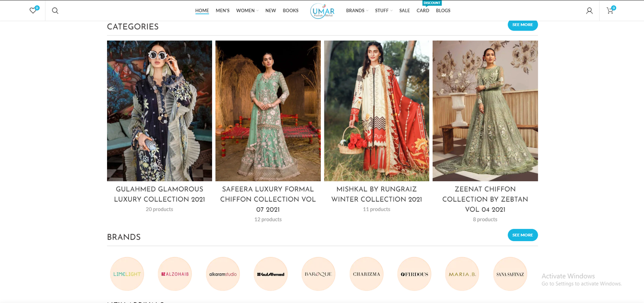The image size is (644, 303).
Task: Click the '20 products' count text
Action: point(159,209)
